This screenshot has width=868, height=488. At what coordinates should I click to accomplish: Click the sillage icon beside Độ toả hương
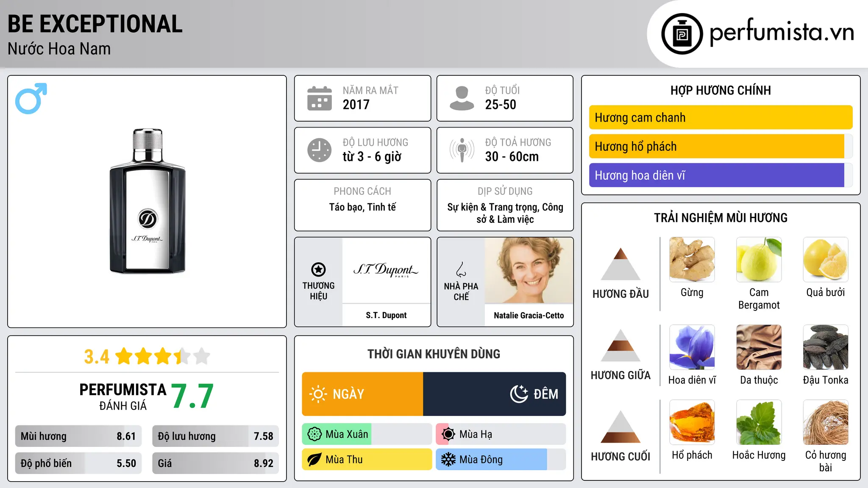[462, 150]
